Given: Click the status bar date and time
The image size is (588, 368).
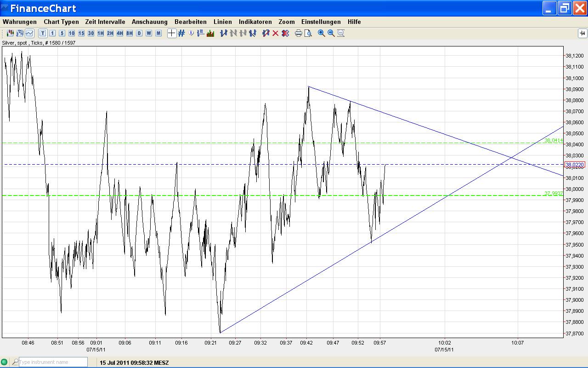Looking at the screenshot, I should point(134,362).
